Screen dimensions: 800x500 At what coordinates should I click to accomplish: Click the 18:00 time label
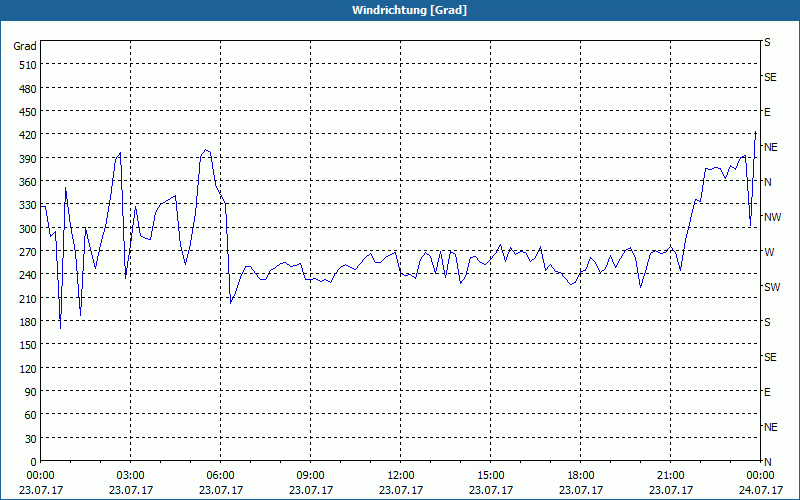[581, 476]
